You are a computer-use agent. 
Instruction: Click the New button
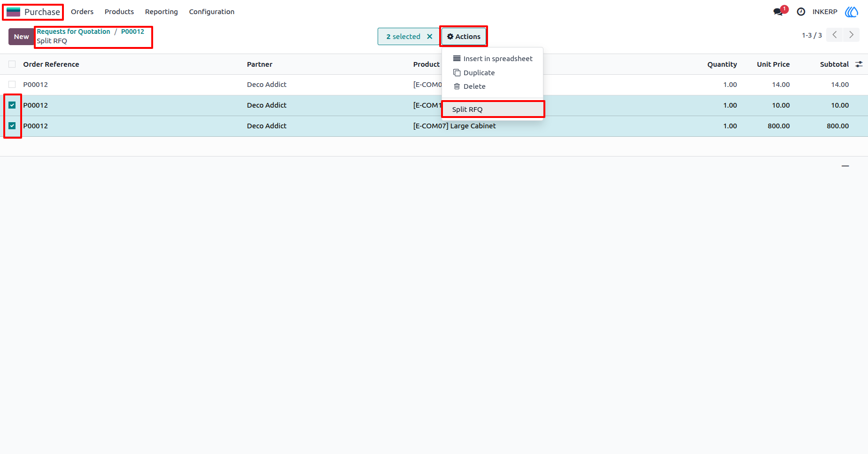(21, 37)
